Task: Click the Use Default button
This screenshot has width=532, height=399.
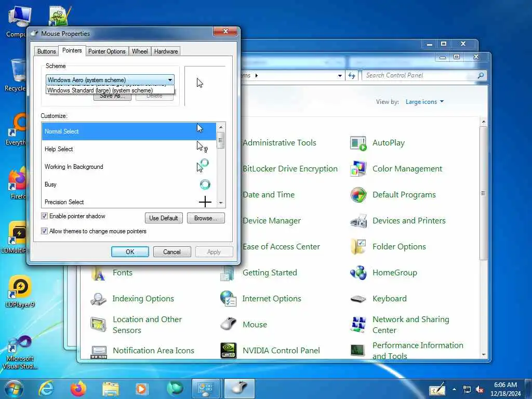Action: coord(164,218)
